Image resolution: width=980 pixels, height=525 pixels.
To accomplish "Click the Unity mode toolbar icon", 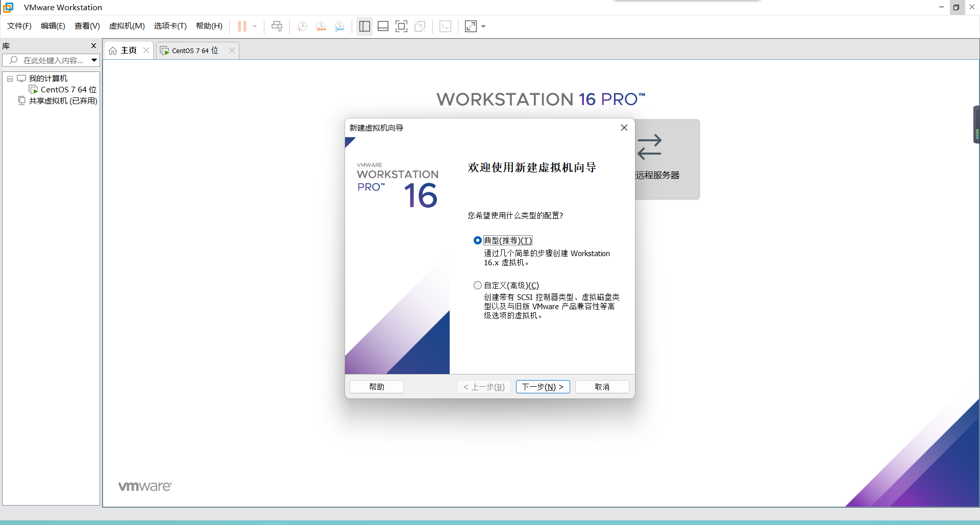I will (420, 27).
